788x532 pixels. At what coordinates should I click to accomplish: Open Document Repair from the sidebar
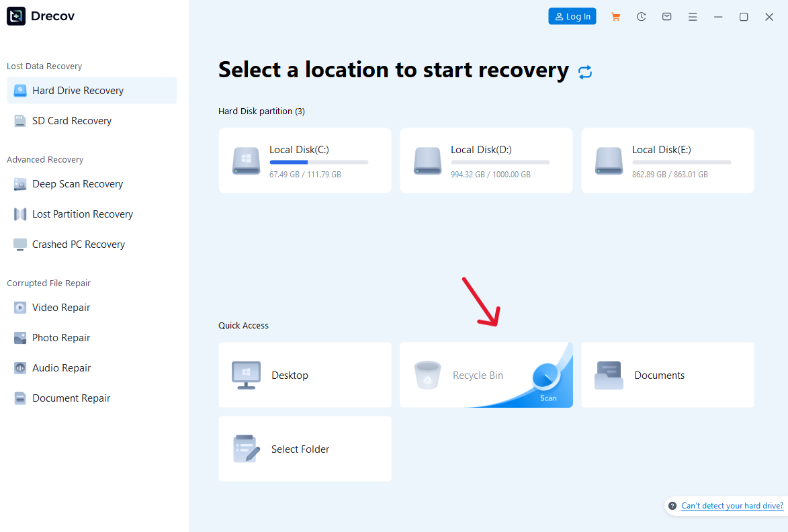pos(71,398)
